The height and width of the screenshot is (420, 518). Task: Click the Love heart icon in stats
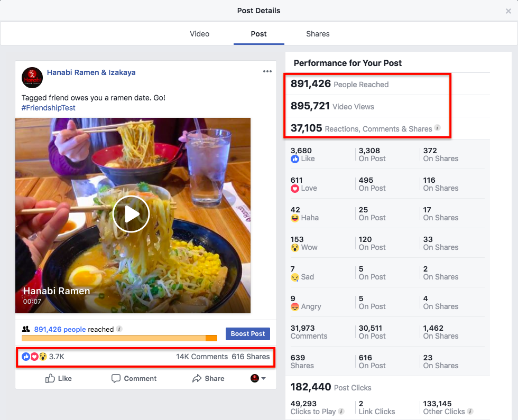[295, 189]
